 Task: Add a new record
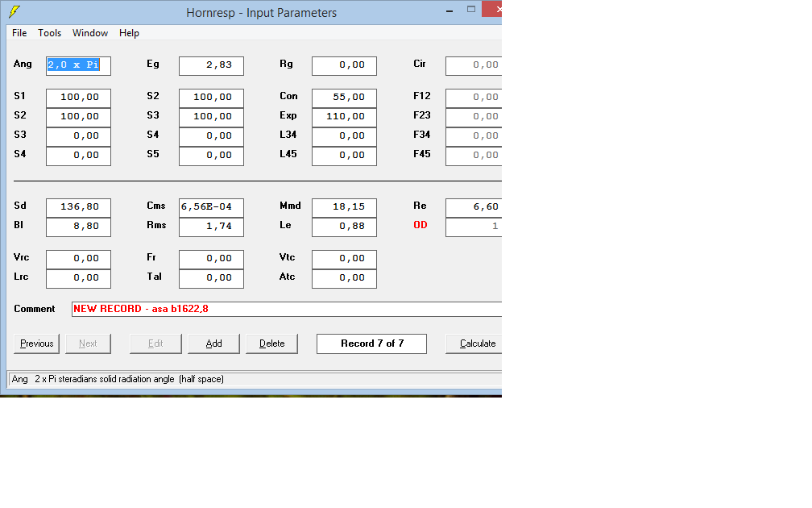(x=213, y=344)
